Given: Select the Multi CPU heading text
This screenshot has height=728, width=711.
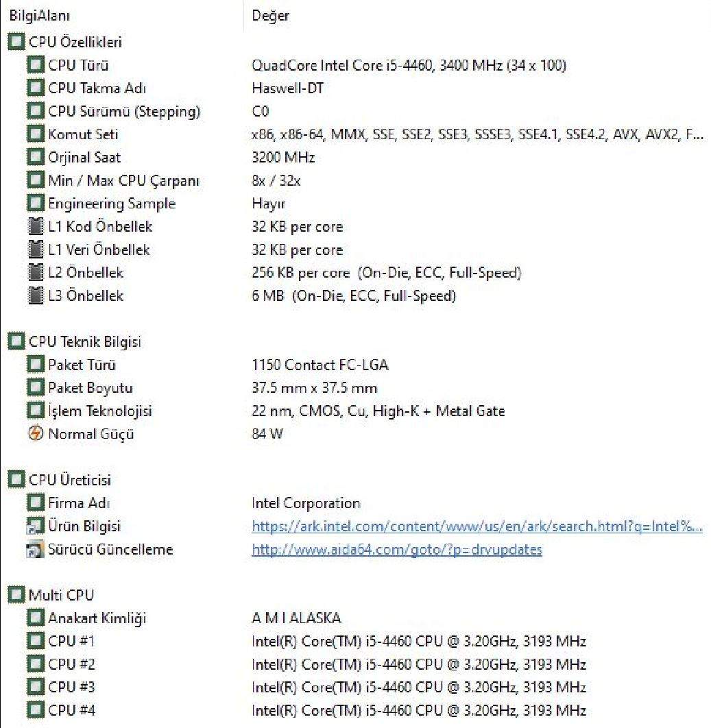Looking at the screenshot, I should click(x=61, y=595).
